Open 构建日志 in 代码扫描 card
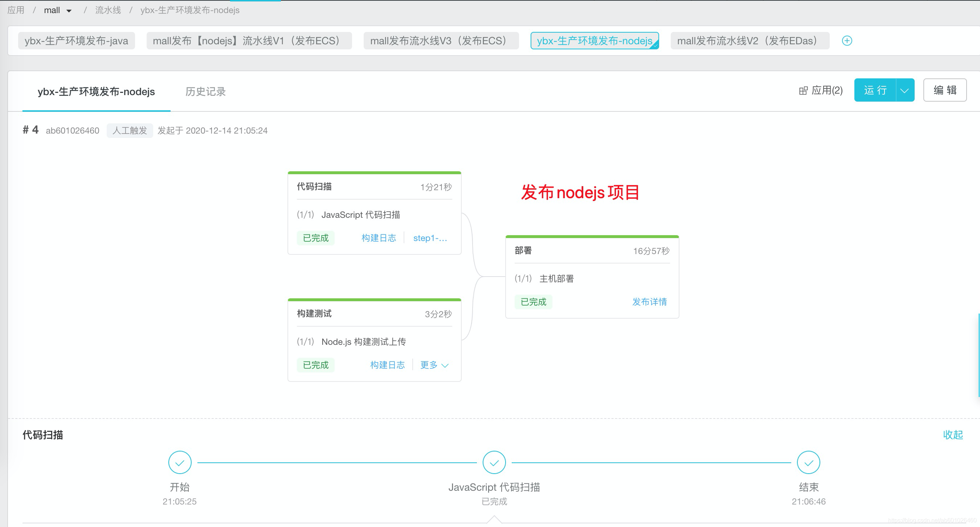This screenshot has width=980, height=527. (379, 238)
